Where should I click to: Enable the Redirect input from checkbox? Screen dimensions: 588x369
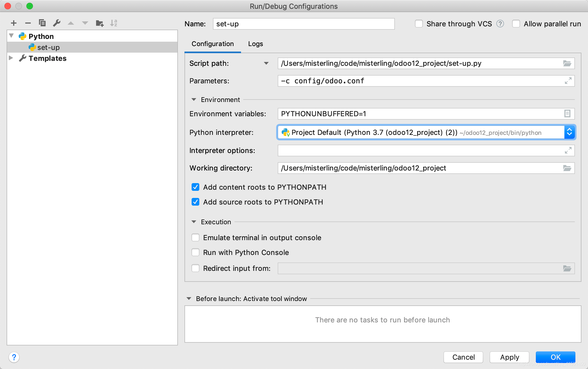195,268
